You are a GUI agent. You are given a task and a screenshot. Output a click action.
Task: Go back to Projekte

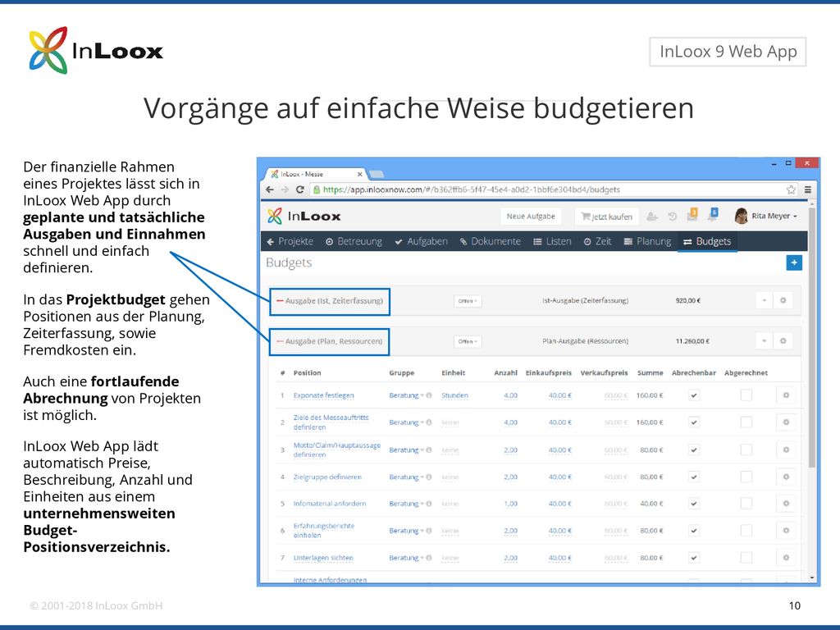click(x=290, y=242)
